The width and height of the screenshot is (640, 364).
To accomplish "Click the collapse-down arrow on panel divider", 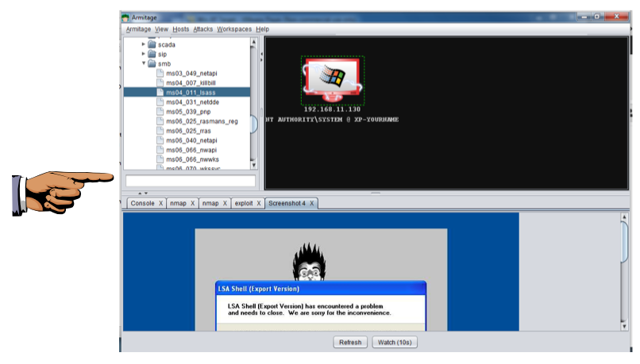I will click(146, 193).
